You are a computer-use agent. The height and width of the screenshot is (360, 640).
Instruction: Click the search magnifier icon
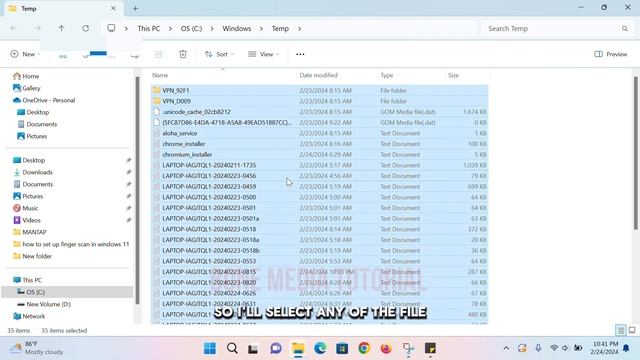(x=625, y=29)
